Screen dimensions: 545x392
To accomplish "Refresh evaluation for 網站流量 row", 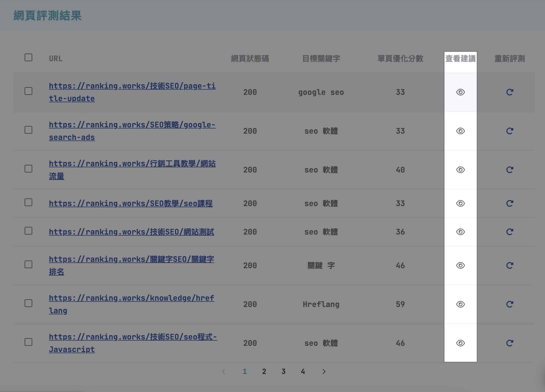I will (x=509, y=170).
